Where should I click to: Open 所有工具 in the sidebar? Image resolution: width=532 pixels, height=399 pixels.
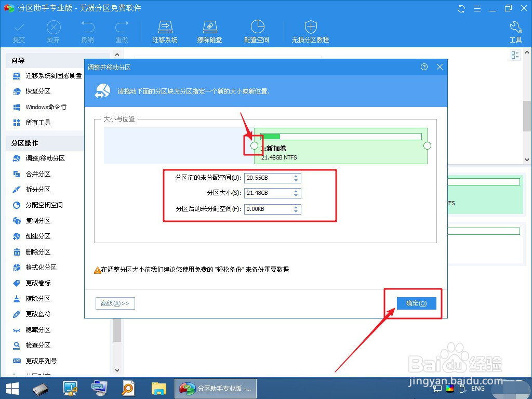[x=32, y=123]
